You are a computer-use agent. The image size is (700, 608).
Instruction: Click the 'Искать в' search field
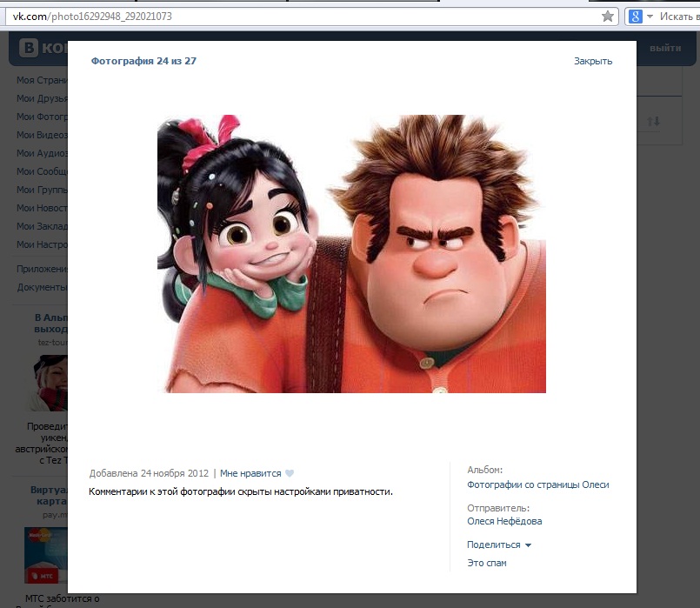coord(679,17)
